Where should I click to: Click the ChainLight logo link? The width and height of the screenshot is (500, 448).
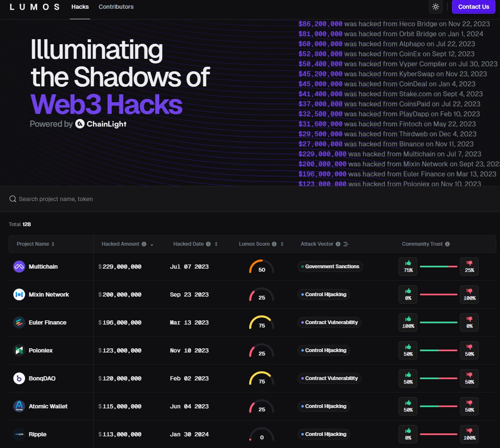tap(101, 124)
